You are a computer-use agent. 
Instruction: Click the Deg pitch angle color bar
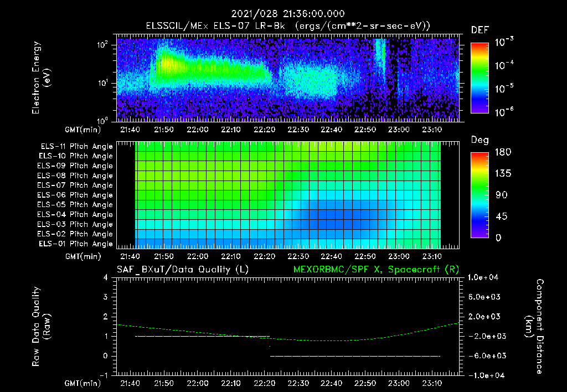pos(480,195)
